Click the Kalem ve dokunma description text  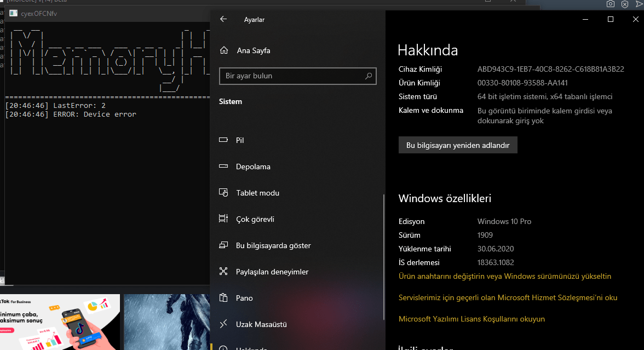point(544,116)
